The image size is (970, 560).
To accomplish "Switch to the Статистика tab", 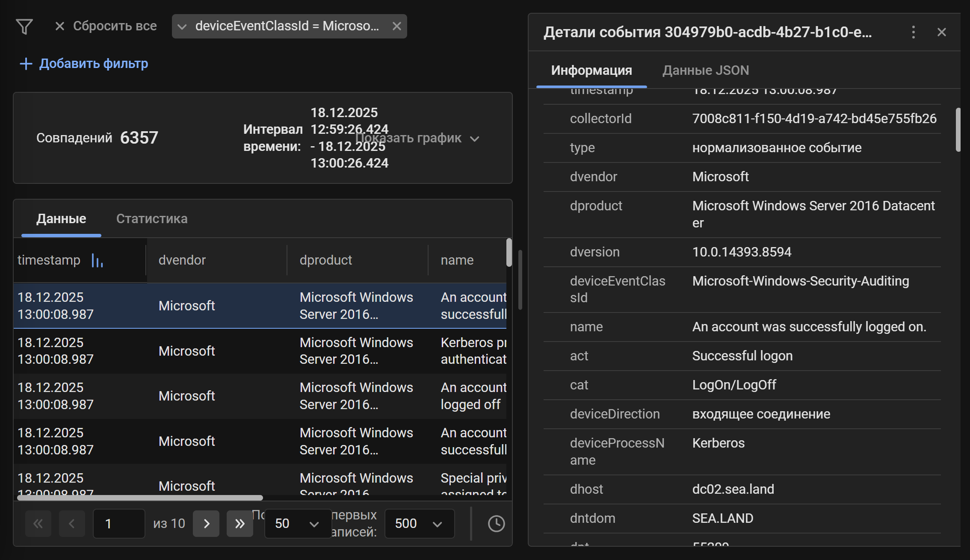I will click(151, 218).
